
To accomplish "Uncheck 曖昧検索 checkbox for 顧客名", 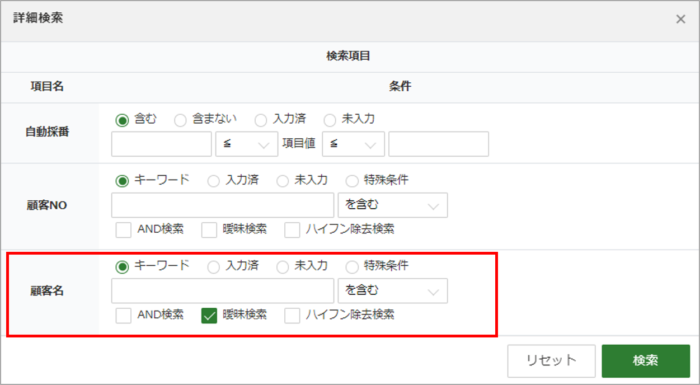I will click(209, 316).
